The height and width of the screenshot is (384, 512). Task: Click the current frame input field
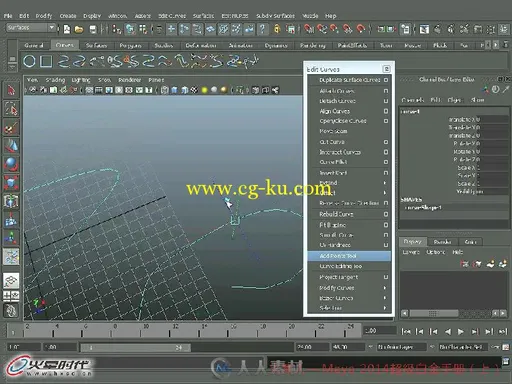[380, 331]
